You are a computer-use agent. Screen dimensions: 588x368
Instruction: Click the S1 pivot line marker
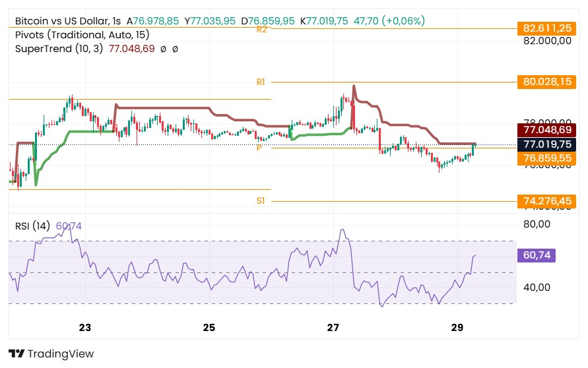tap(261, 201)
